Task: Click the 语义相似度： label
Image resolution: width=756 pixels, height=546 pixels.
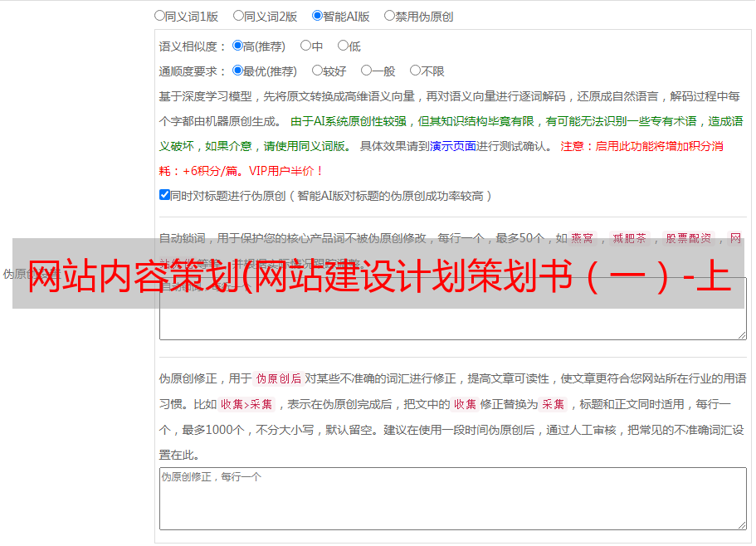Action: [x=193, y=46]
